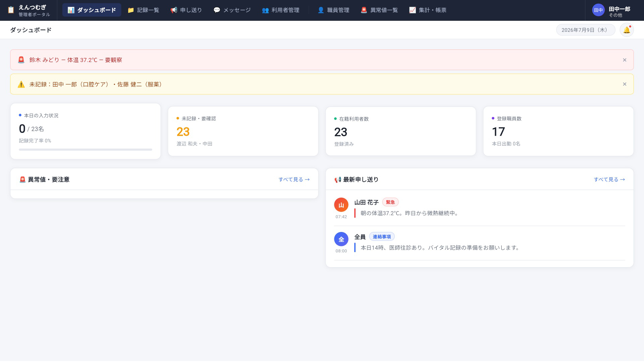This screenshot has width=644, height=362.
Task: Click the 鈴木 みどり — 体温 37.2℃ alert text
Action: click(x=75, y=60)
